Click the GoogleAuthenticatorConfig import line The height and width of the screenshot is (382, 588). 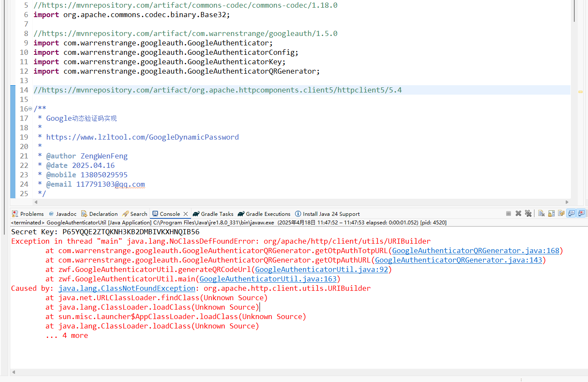pos(166,52)
